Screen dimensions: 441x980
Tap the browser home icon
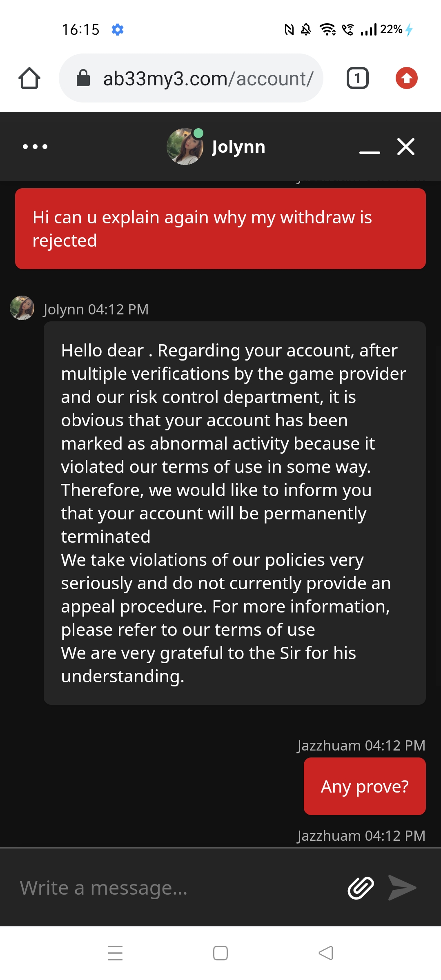click(29, 78)
